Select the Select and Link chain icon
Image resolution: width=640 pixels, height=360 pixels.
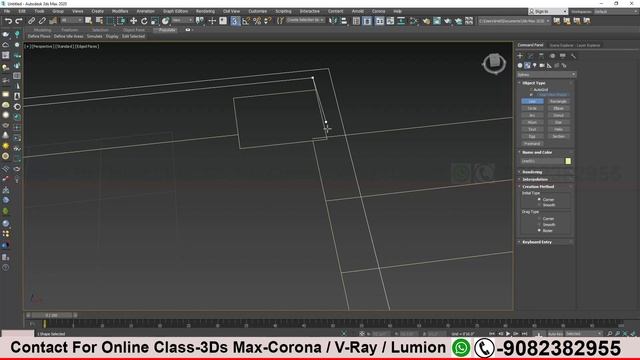click(31, 21)
